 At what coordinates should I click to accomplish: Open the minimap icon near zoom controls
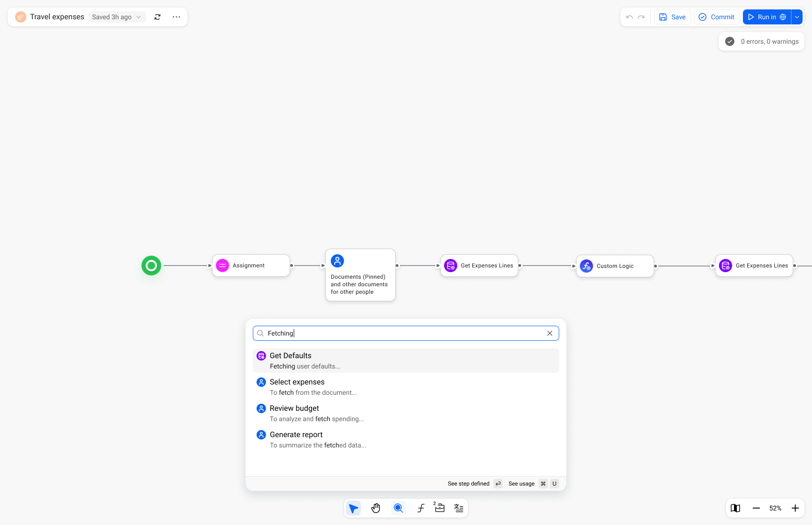click(735, 508)
